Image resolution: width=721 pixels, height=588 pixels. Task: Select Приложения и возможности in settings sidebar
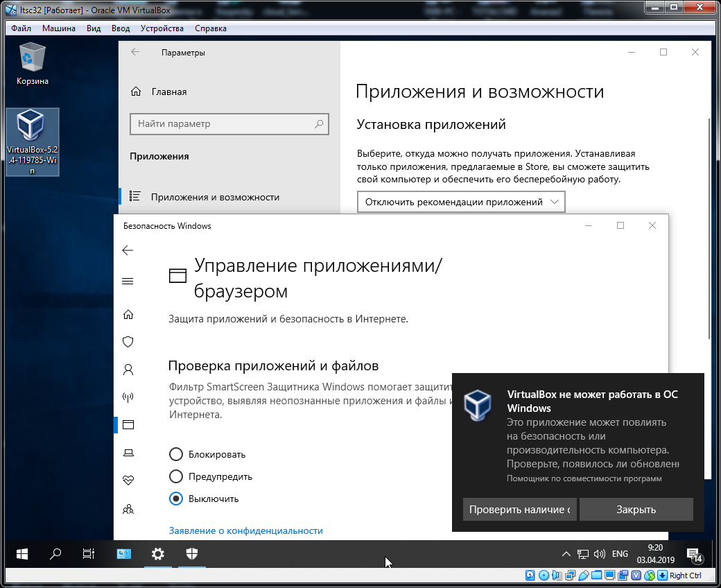pos(229,197)
